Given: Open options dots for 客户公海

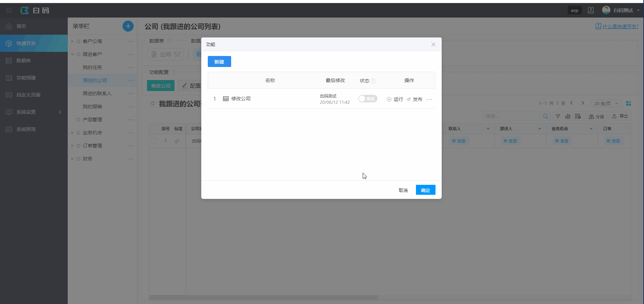Looking at the screenshot, I should click(131, 41).
